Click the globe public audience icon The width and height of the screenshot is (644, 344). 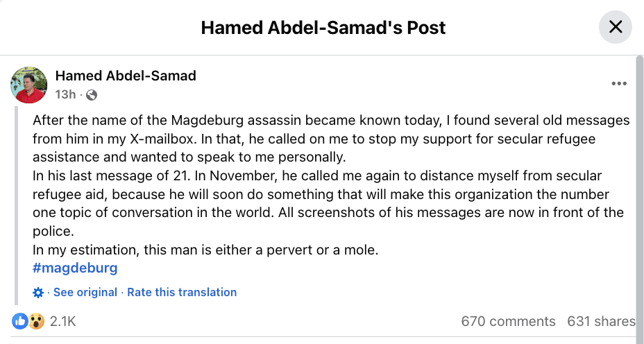pyautogui.click(x=92, y=95)
